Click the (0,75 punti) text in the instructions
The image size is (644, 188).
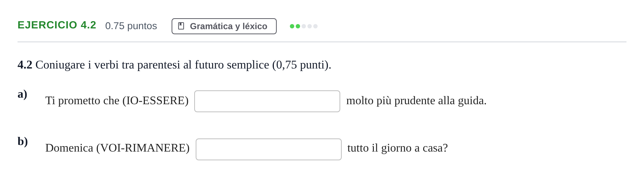pyautogui.click(x=302, y=65)
